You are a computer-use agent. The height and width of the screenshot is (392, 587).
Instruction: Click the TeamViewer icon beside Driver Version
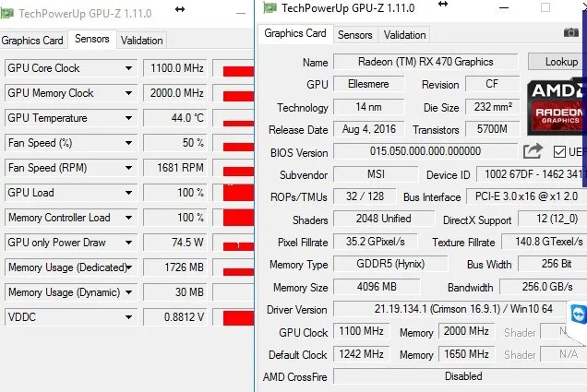[x=579, y=315]
